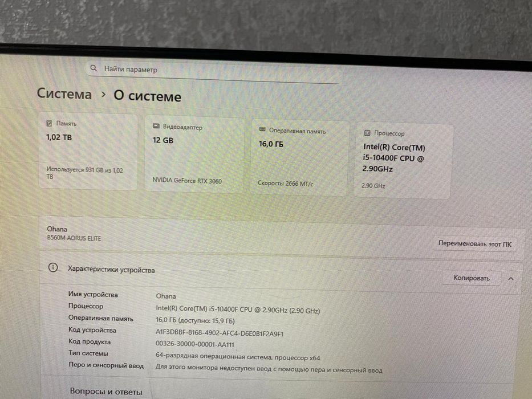Open the Видеоадаптер 12 GB card

tap(195, 154)
